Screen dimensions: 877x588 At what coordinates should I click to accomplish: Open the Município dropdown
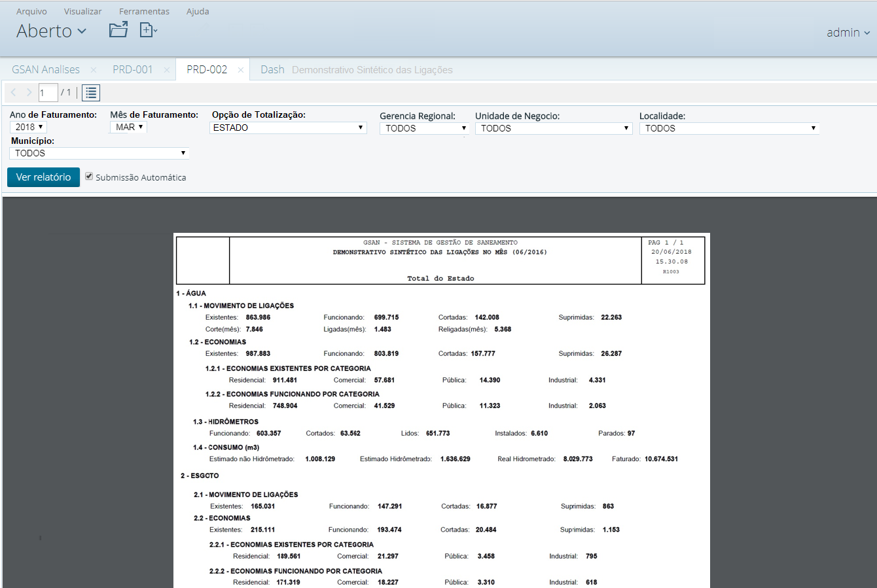[99, 152]
